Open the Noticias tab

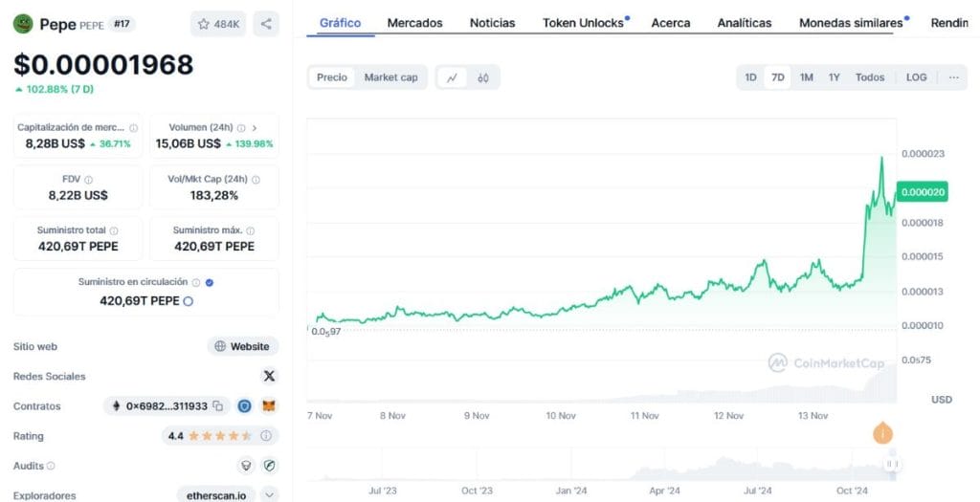(493, 23)
